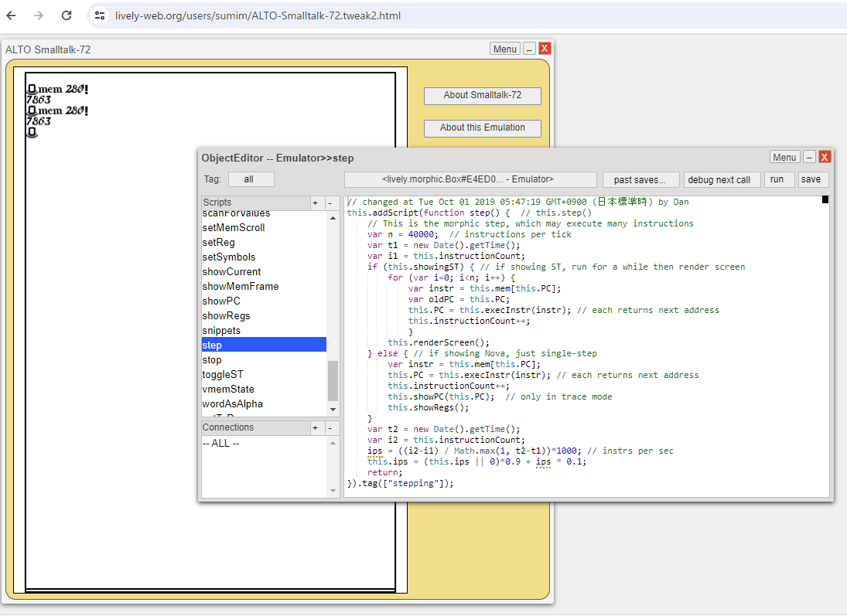This screenshot has height=616, width=847.
Task: View site information icon in address bar
Action: 100,15
